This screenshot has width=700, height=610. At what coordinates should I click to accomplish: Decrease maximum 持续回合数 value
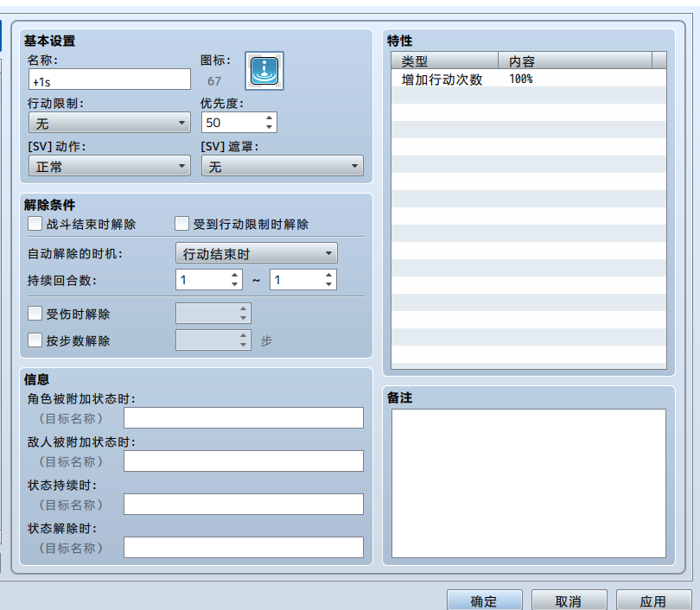[328, 284]
